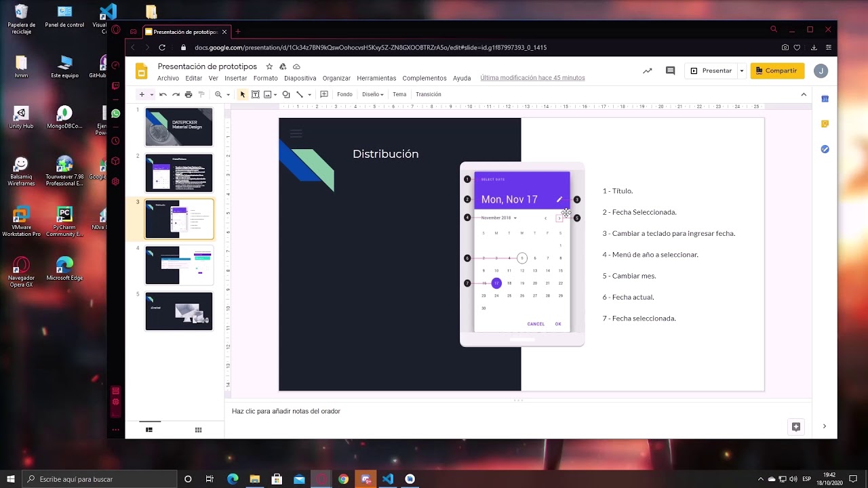Click the cloud document status icon
The image size is (868, 488).
click(x=296, y=66)
